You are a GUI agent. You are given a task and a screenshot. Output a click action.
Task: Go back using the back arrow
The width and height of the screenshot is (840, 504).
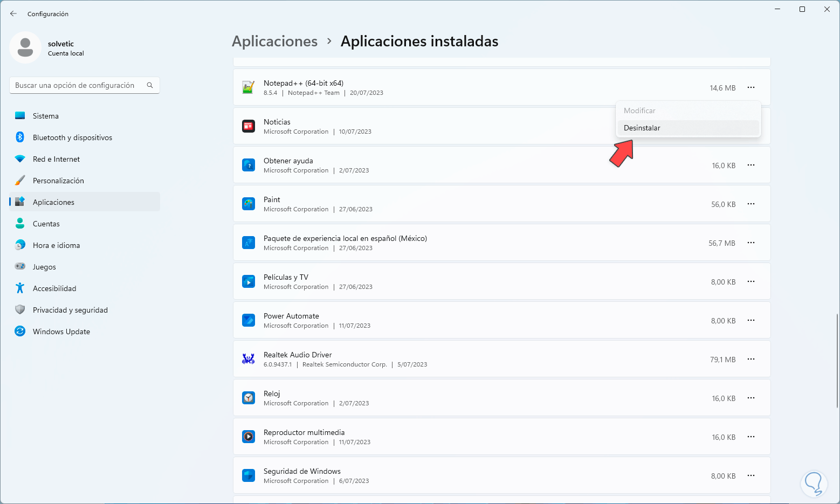(13, 13)
